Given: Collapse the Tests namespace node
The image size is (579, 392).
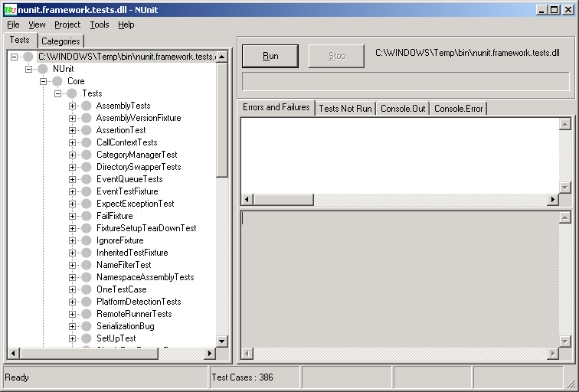Looking at the screenshot, I should (57, 93).
